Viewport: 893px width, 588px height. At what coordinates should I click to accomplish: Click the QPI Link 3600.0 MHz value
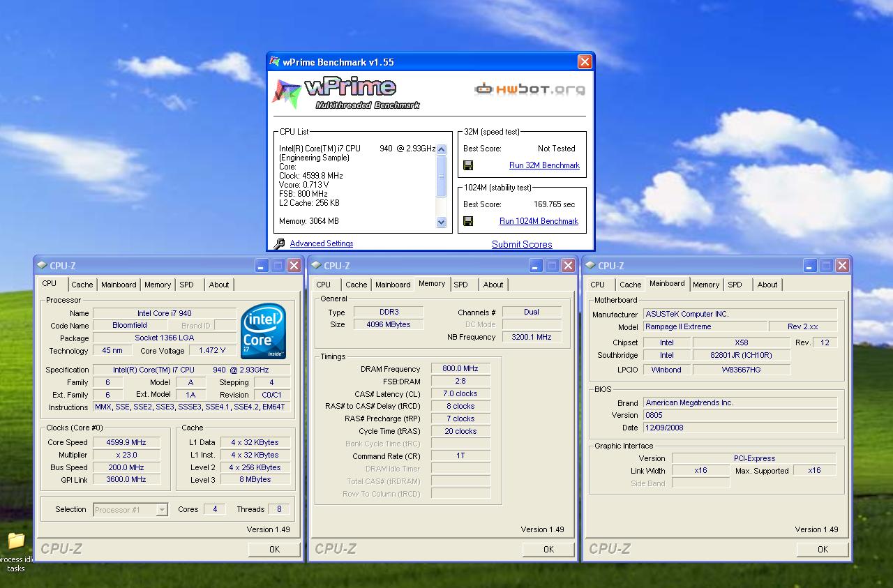(x=126, y=479)
